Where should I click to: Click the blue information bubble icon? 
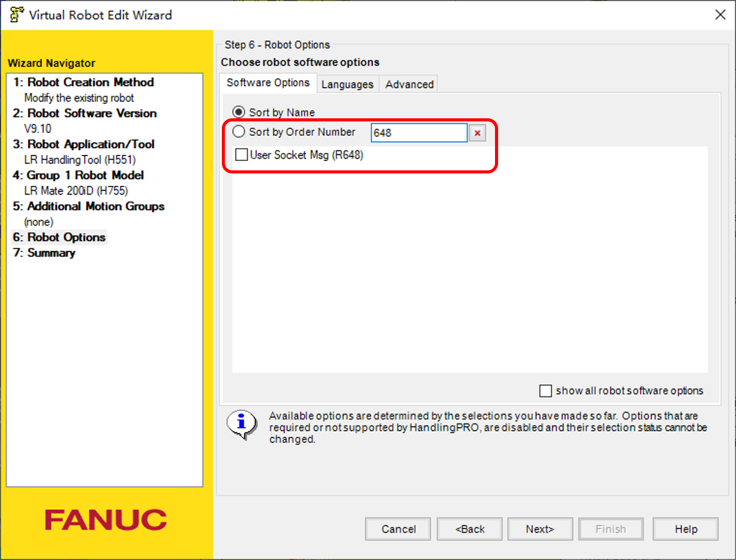pyautogui.click(x=242, y=423)
